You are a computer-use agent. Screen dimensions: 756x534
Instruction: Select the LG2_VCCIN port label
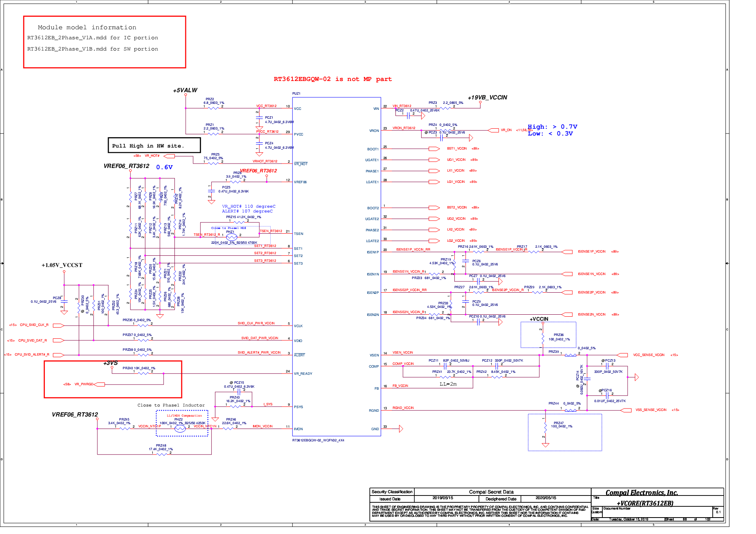tap(456, 241)
